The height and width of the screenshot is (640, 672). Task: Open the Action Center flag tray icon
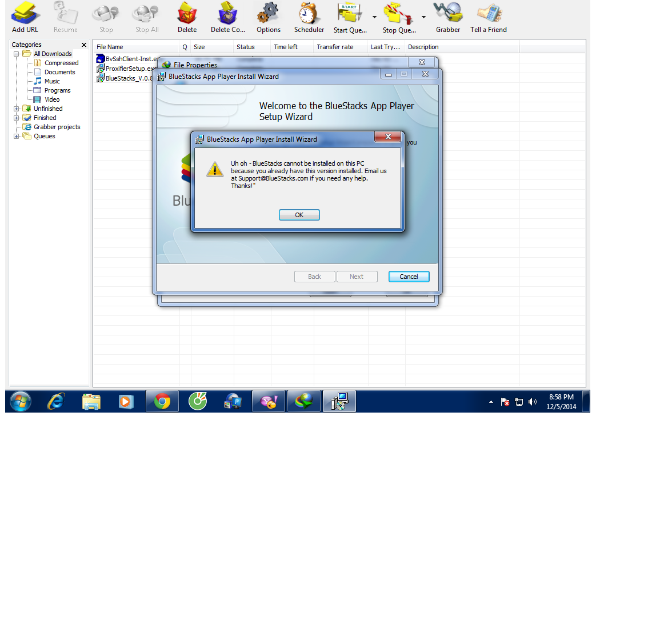tap(505, 402)
